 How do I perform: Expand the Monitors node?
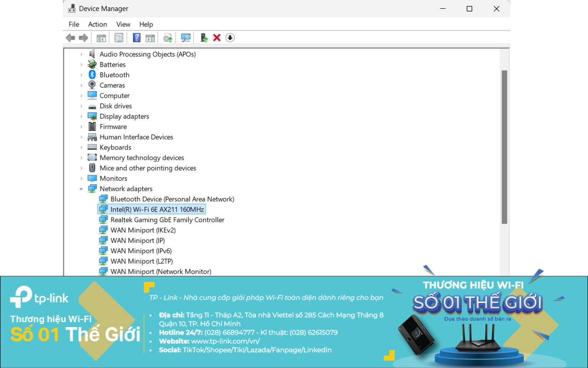coord(81,178)
